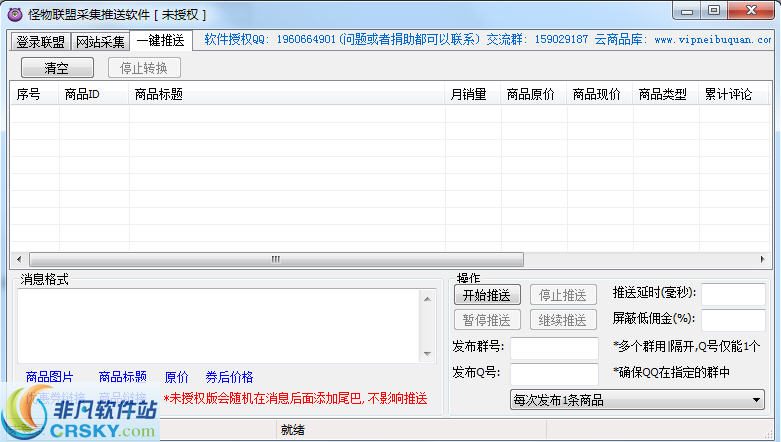Viewport: 781px width, 442px height.
Task: Click the 商品原价 column header
Action: [534, 94]
